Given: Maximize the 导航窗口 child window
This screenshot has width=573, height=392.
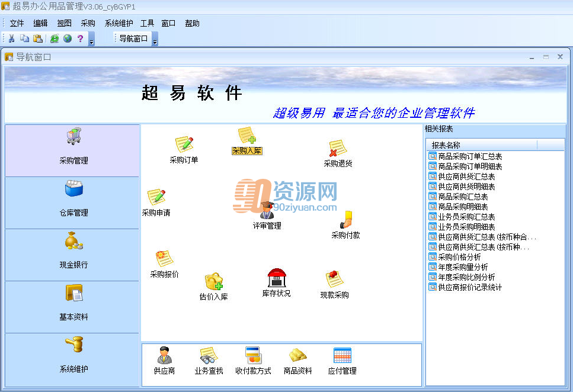Looking at the screenshot, I should 546,57.
